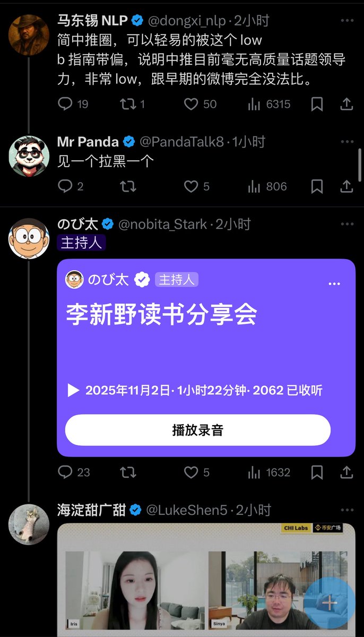Click the play triangle beside 2025年11月2日
Image resolution: width=364 pixels, height=637 pixels.
(74, 391)
